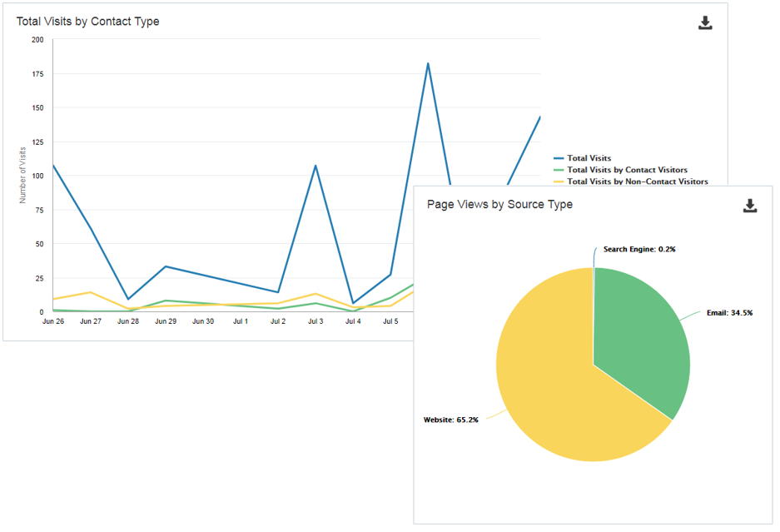Click the 'Search Engine: 0.2%' label
The height and width of the screenshot is (532, 780).
click(639, 249)
